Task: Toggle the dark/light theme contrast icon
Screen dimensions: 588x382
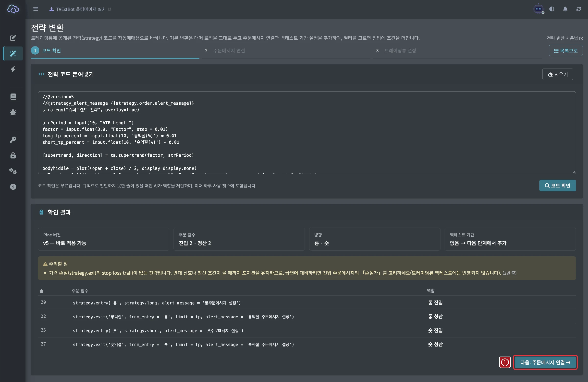Action: click(x=552, y=9)
